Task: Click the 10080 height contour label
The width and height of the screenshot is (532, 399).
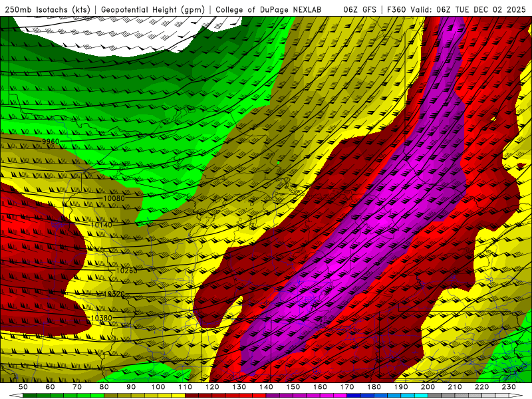Action: [114, 198]
